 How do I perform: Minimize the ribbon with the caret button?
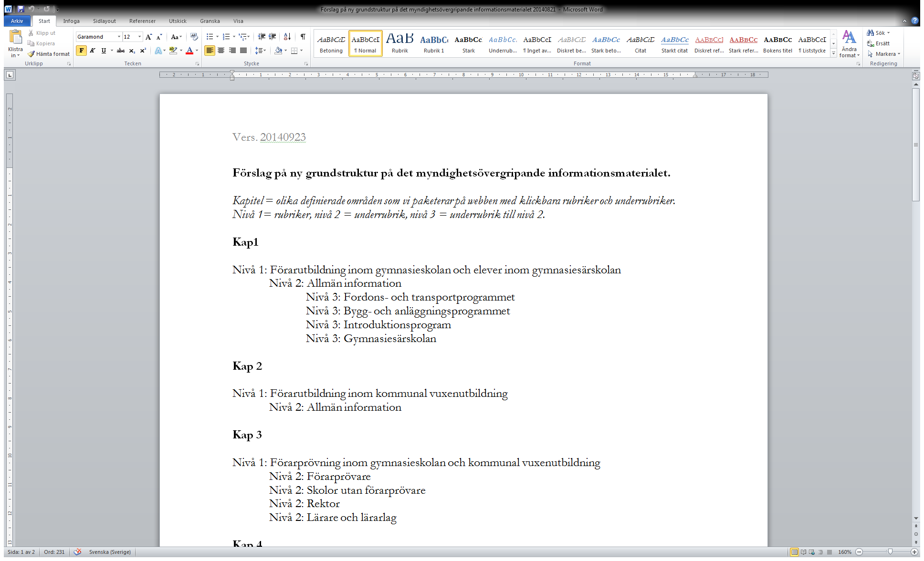(904, 21)
